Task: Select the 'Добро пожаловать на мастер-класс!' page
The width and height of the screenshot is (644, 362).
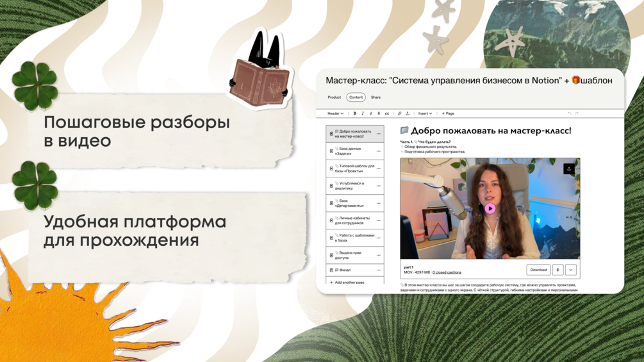Action: (355, 134)
